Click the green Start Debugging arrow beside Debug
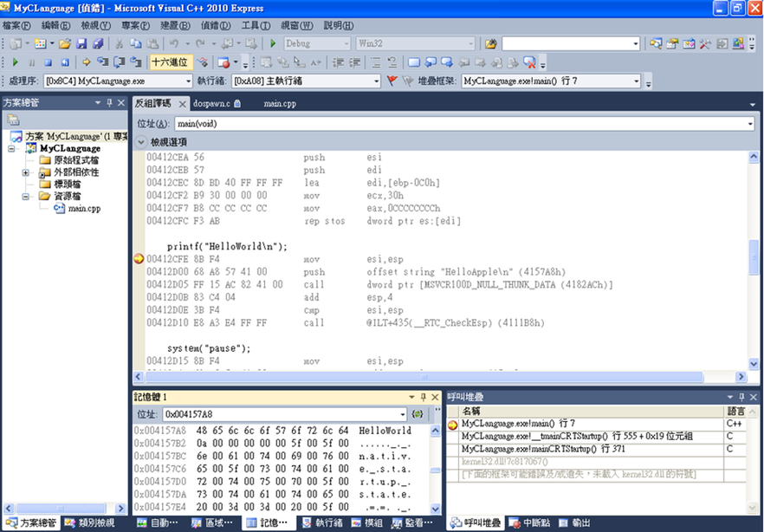The image size is (764, 532). point(273,44)
